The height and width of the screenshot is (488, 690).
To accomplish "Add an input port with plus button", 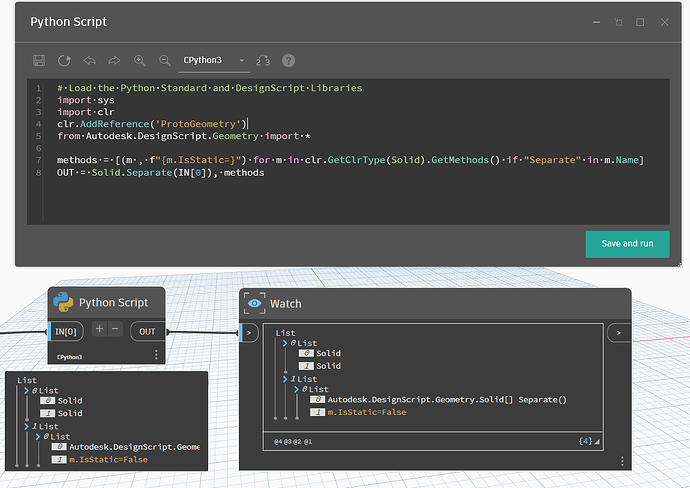I will [x=100, y=329].
